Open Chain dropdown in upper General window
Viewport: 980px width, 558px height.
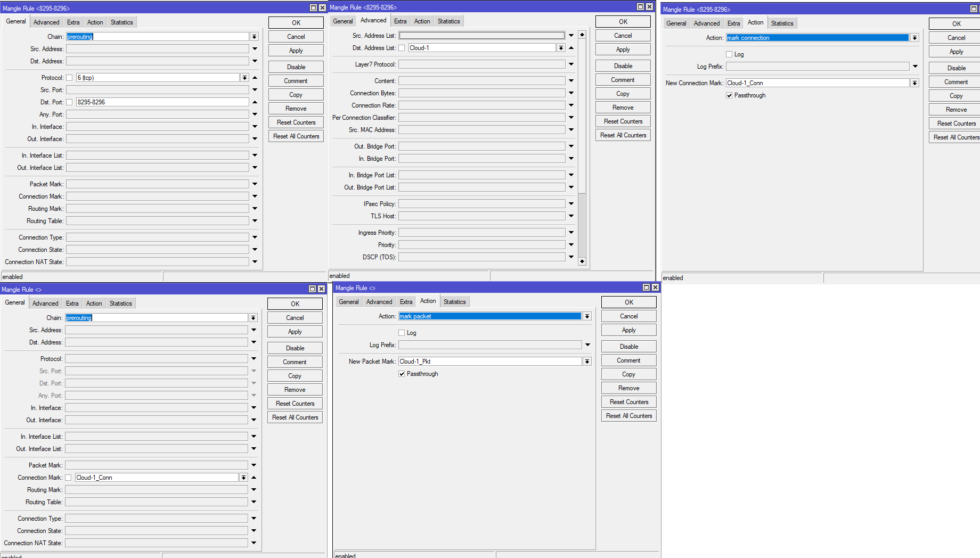pos(255,37)
